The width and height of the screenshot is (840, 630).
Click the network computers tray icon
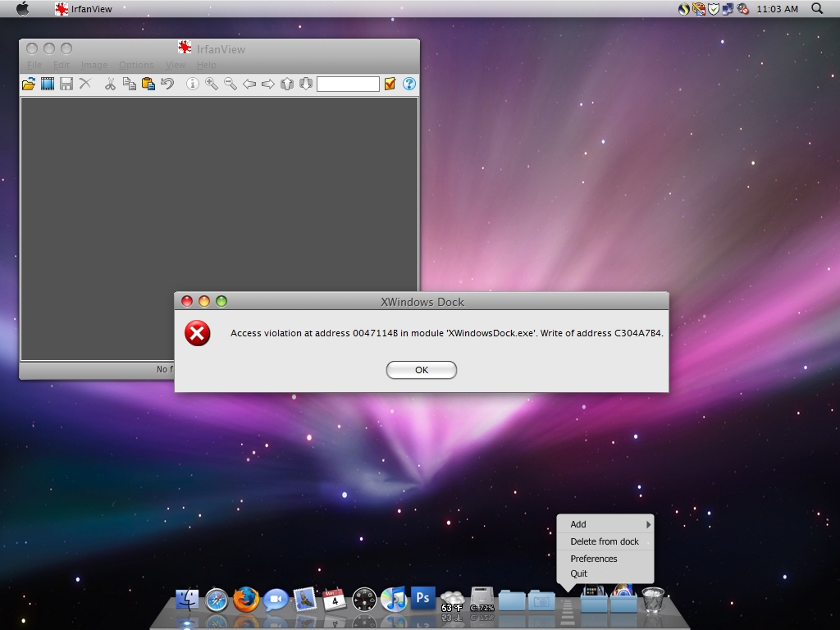[728, 8]
